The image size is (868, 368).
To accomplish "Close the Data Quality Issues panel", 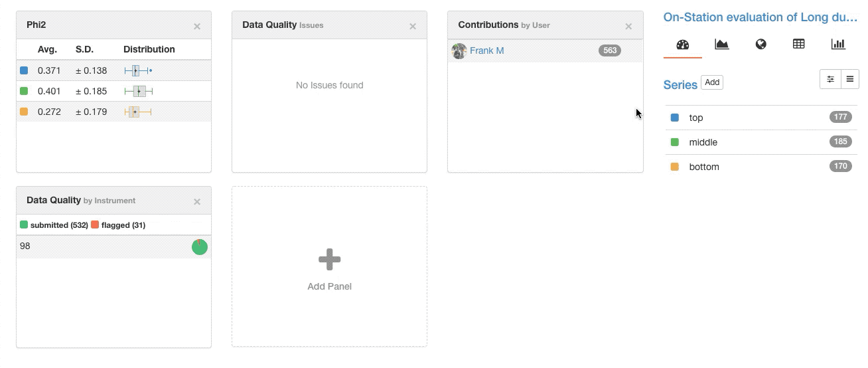I will (x=413, y=27).
